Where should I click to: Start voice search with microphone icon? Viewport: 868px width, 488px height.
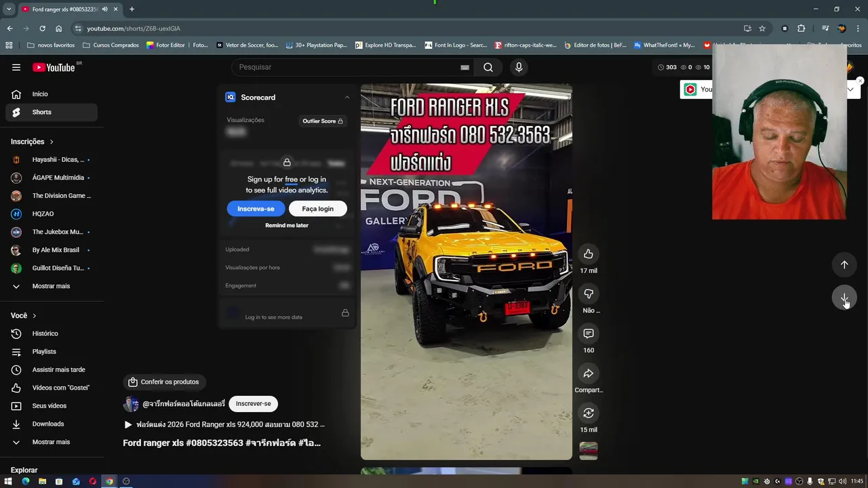pos(519,67)
